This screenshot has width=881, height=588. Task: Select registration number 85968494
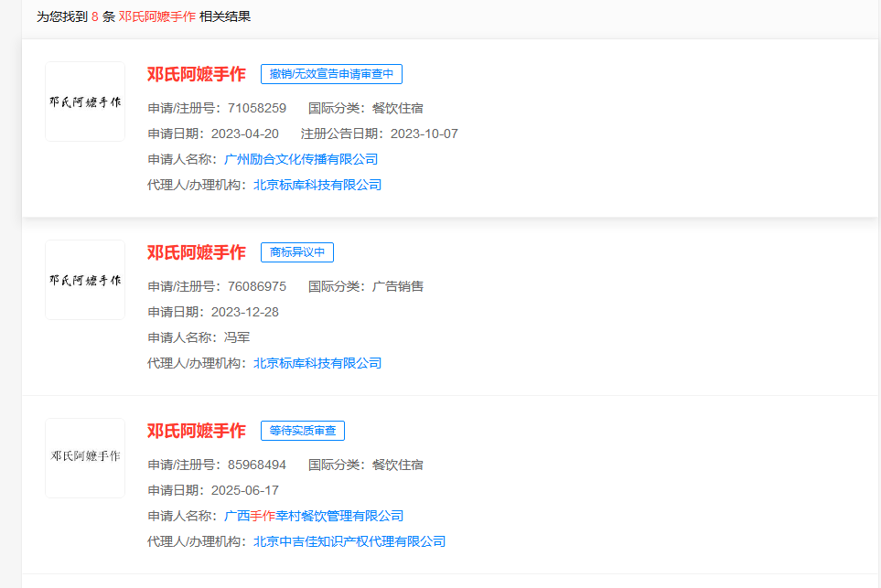(257, 465)
